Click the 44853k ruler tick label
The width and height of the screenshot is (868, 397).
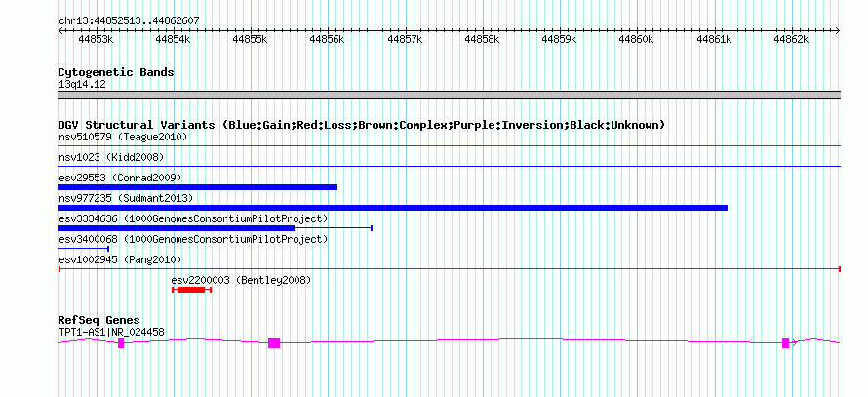[97, 39]
